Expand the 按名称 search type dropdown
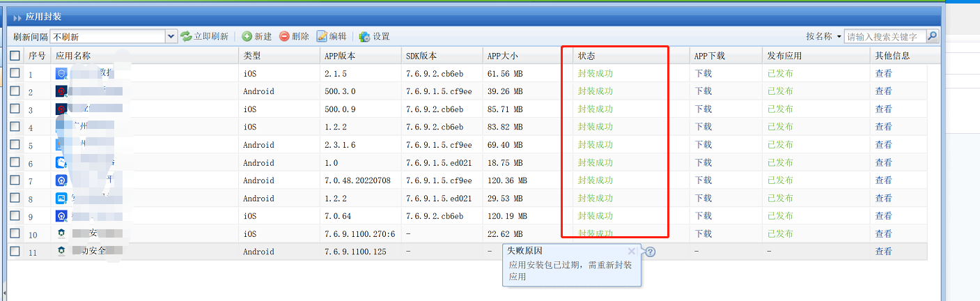The width and height of the screenshot is (980, 301). click(839, 36)
